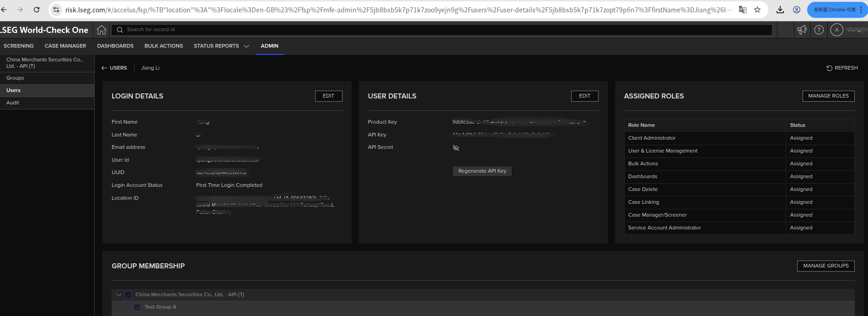The height and width of the screenshot is (316, 868).
Task: Select the Client Administrator role row
Action: (x=739, y=138)
